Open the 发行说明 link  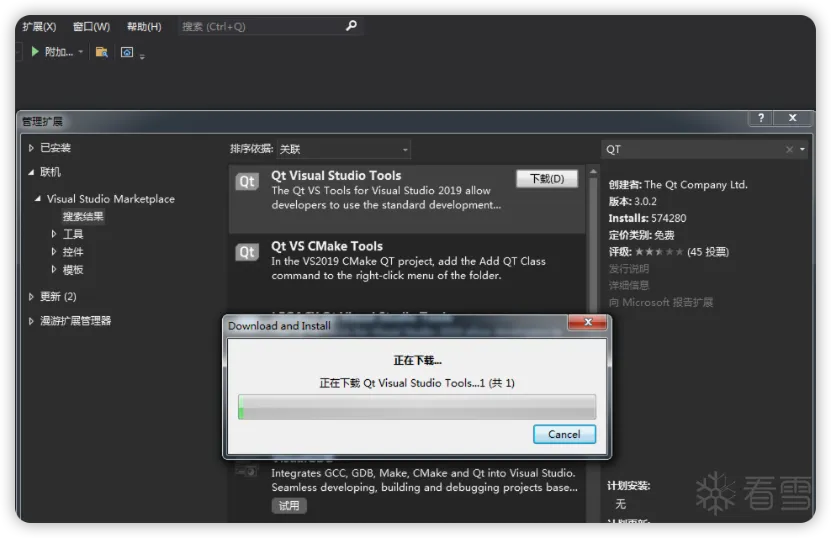tap(629, 268)
